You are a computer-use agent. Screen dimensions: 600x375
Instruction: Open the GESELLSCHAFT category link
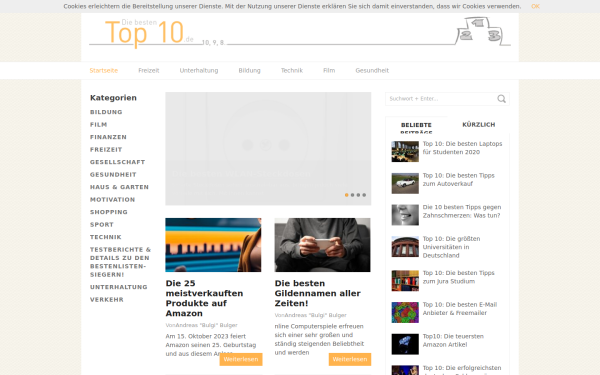[117, 162]
